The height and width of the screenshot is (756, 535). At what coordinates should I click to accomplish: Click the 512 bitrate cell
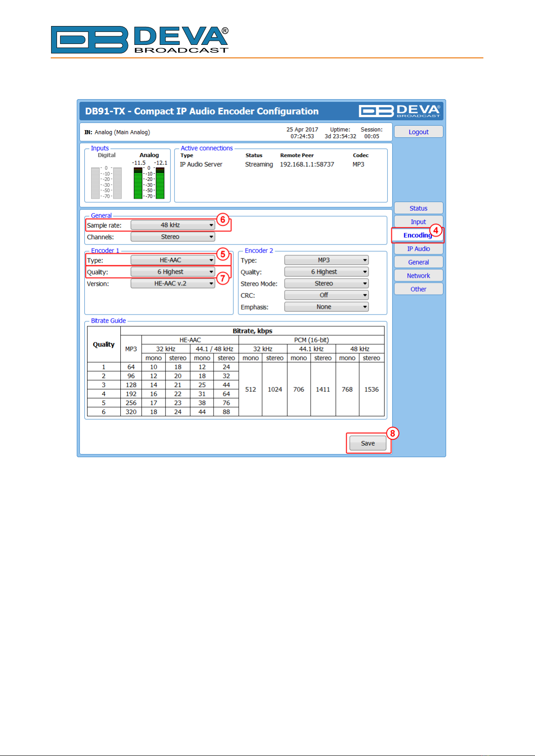(250, 389)
